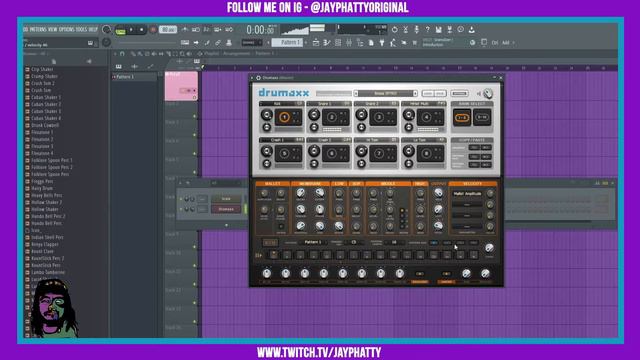
Task: Open the PATTERNS menu
Action: (38, 29)
